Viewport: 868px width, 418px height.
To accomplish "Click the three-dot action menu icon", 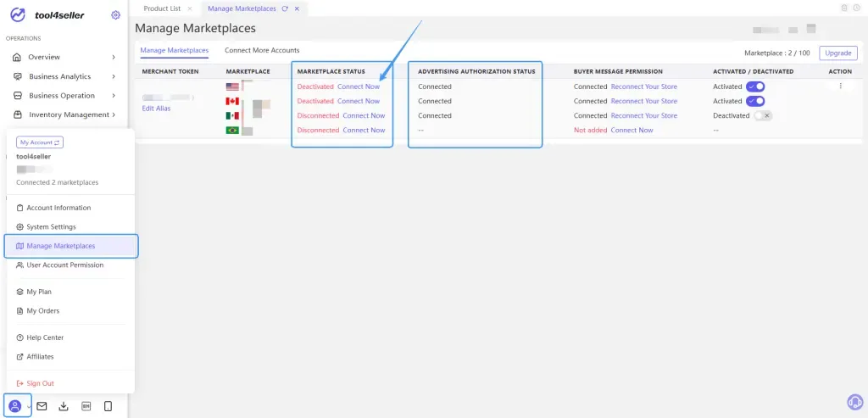I will (x=840, y=86).
